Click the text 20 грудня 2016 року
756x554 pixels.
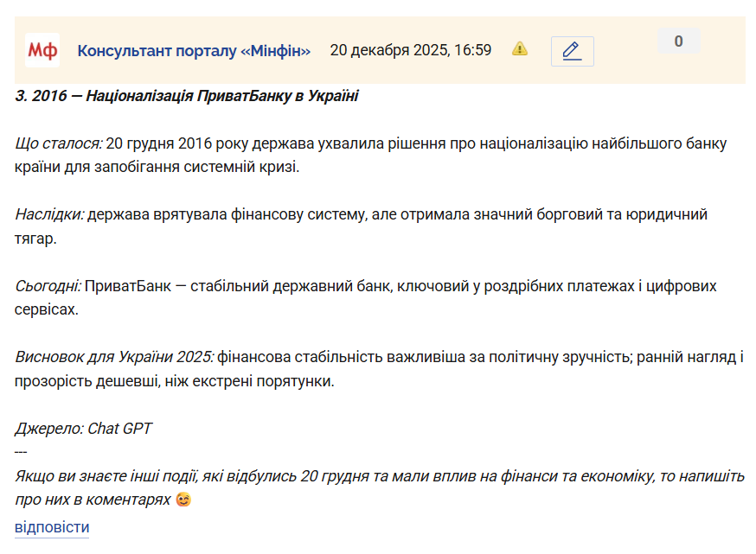pyautogui.click(x=171, y=143)
